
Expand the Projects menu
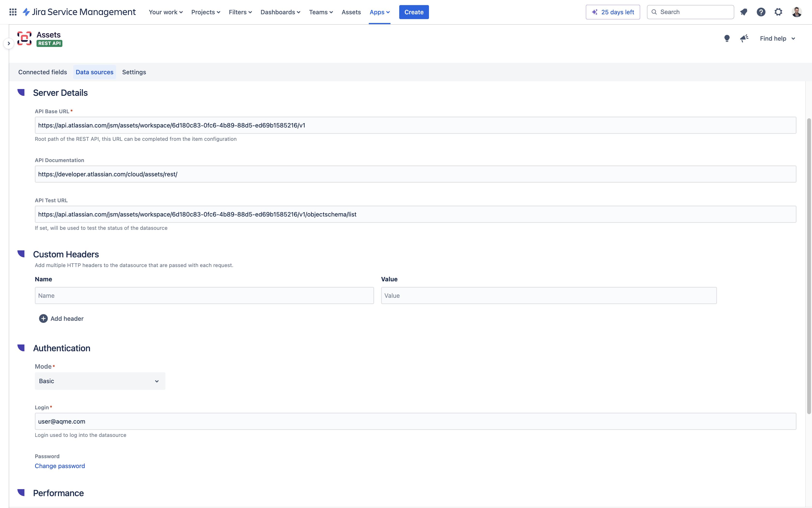point(205,12)
